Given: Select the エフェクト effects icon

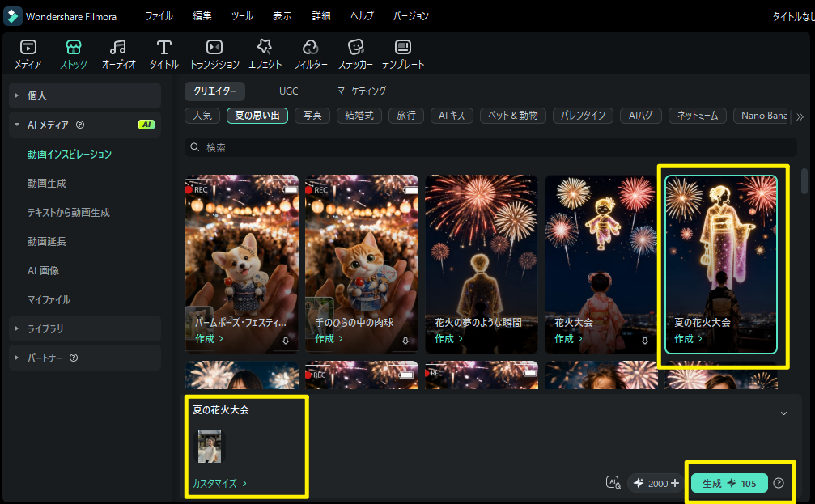Looking at the screenshot, I should click(265, 54).
